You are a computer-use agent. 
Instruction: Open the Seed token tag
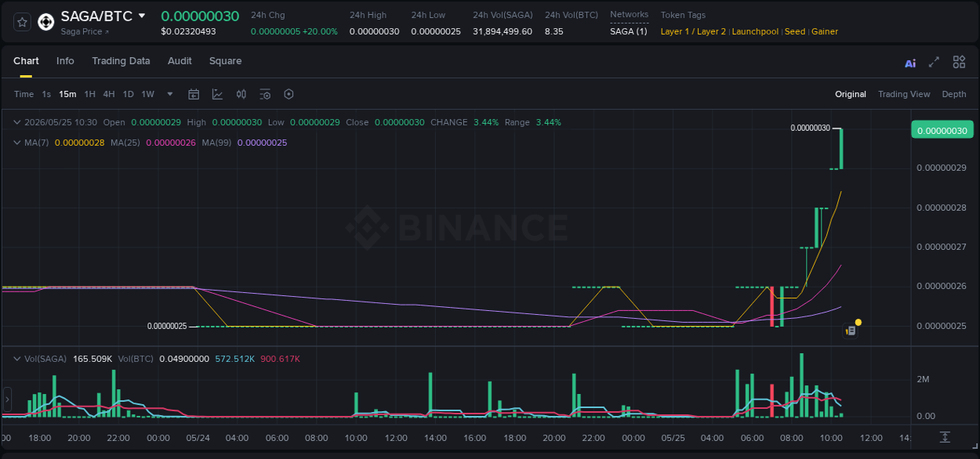(794, 31)
